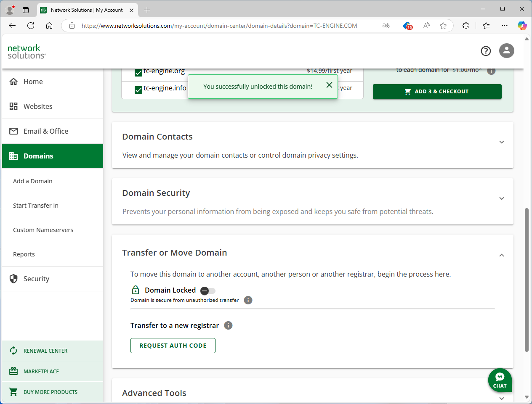Screen dimensions: 532x404
Task: Click the info icon beside Transfer to a new registrar
Action: pyautogui.click(x=228, y=325)
